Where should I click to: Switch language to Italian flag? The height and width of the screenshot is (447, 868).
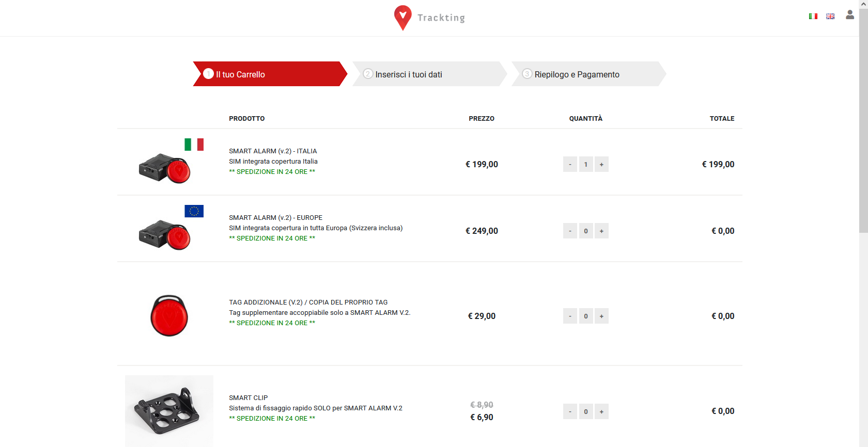[x=813, y=17]
